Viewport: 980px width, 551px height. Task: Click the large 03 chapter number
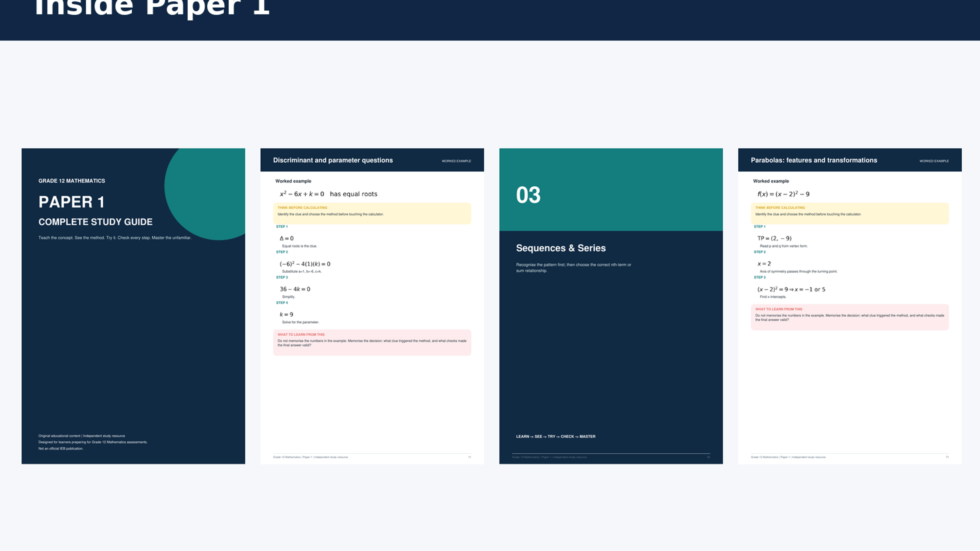coord(528,195)
